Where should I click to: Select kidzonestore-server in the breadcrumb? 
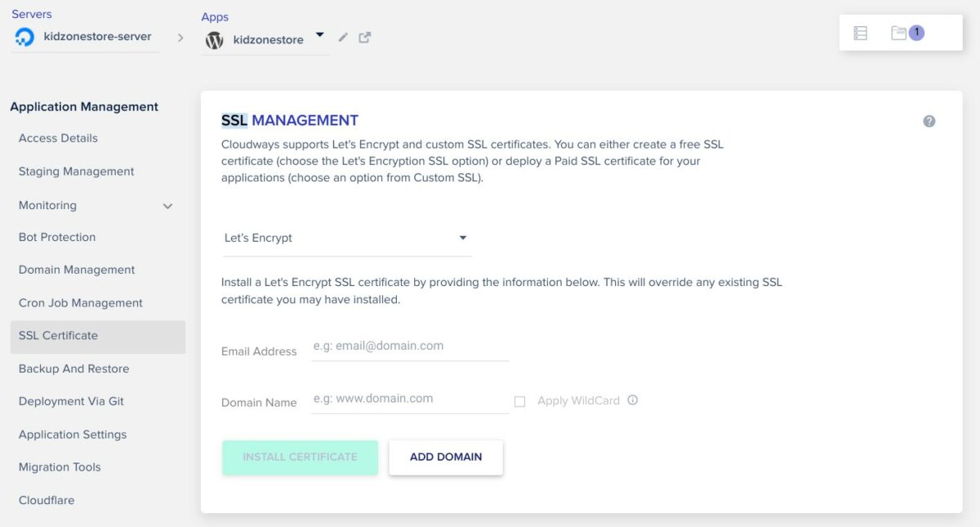pos(97,37)
